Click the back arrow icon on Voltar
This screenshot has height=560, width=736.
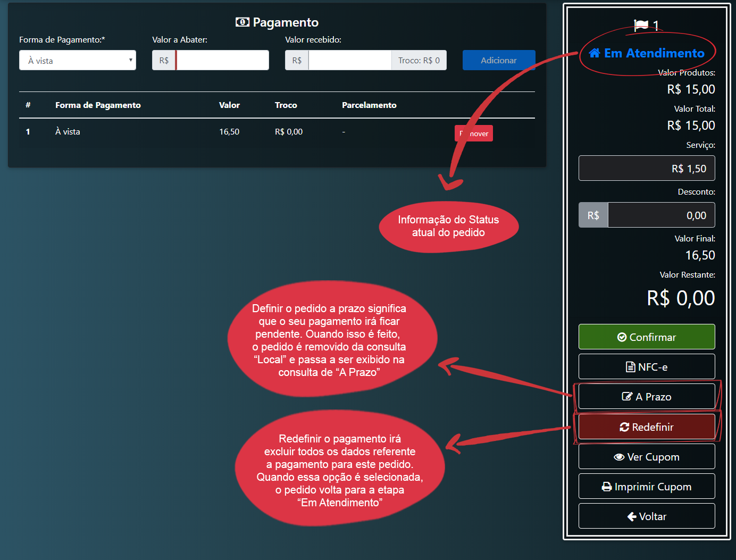[632, 516]
